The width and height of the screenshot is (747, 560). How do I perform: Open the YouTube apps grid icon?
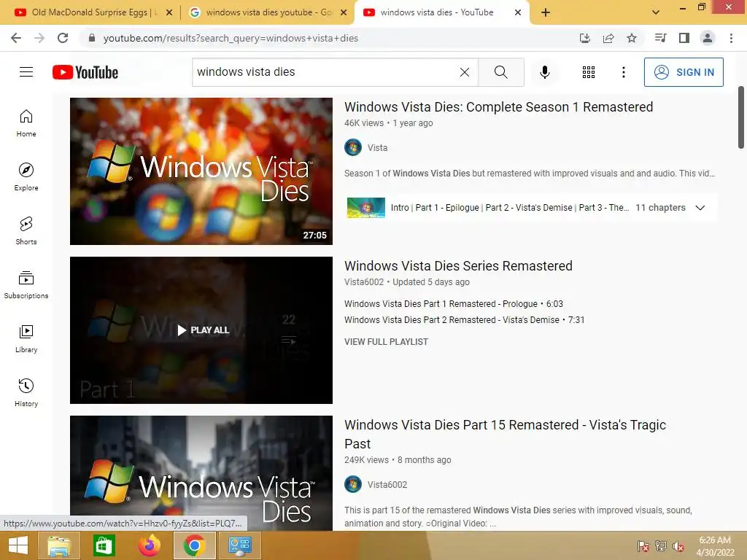point(589,72)
